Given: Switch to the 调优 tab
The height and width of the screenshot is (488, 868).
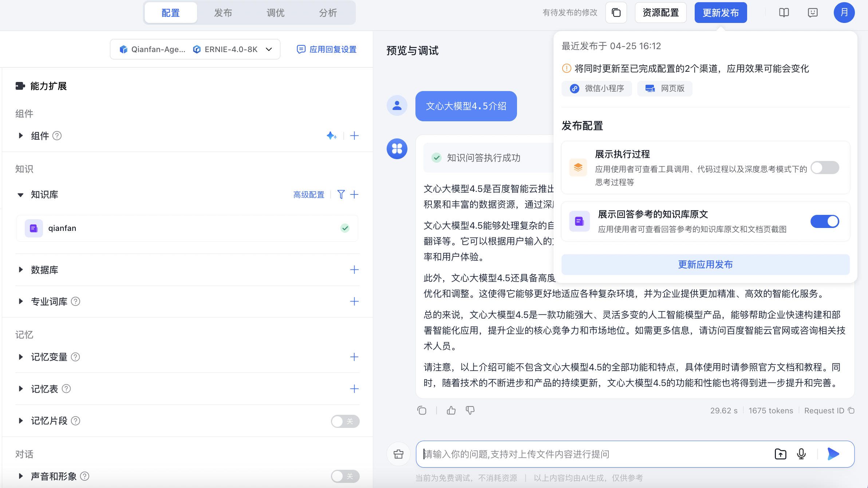Looking at the screenshot, I should pos(276,13).
